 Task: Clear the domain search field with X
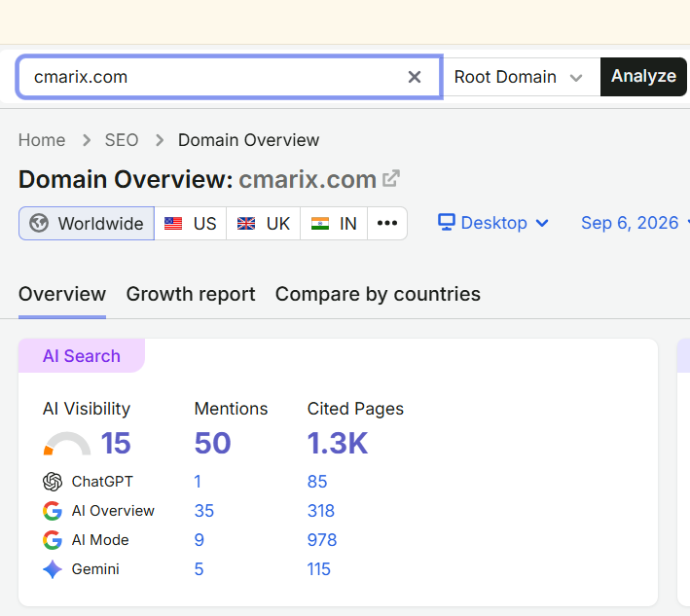pos(414,77)
